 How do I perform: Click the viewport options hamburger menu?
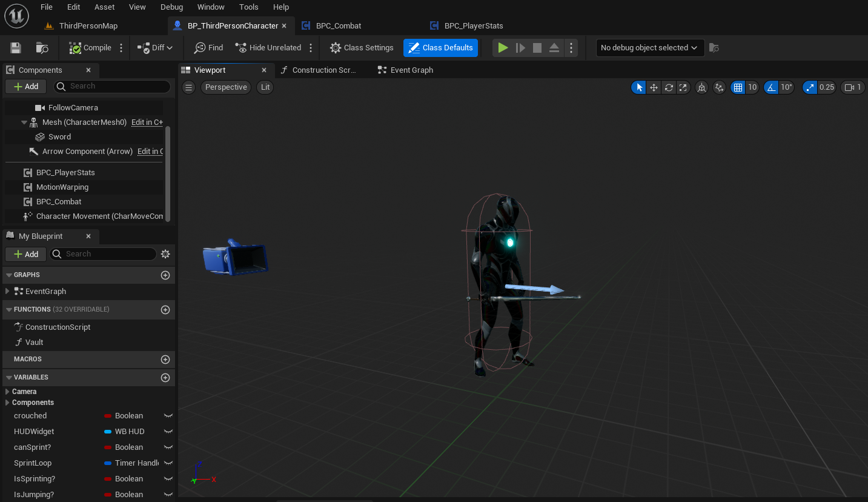[x=188, y=87]
